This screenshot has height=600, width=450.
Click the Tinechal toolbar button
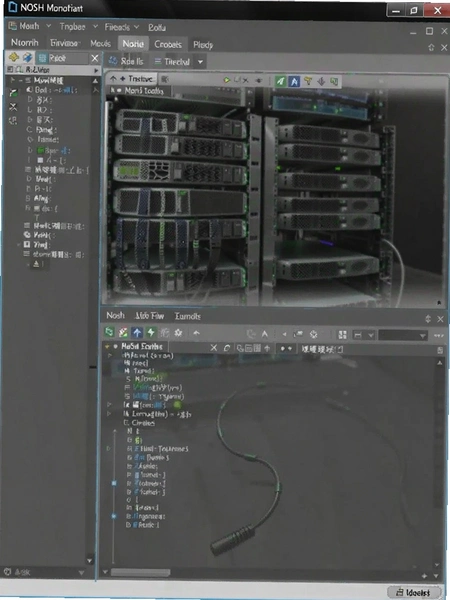pos(173,62)
